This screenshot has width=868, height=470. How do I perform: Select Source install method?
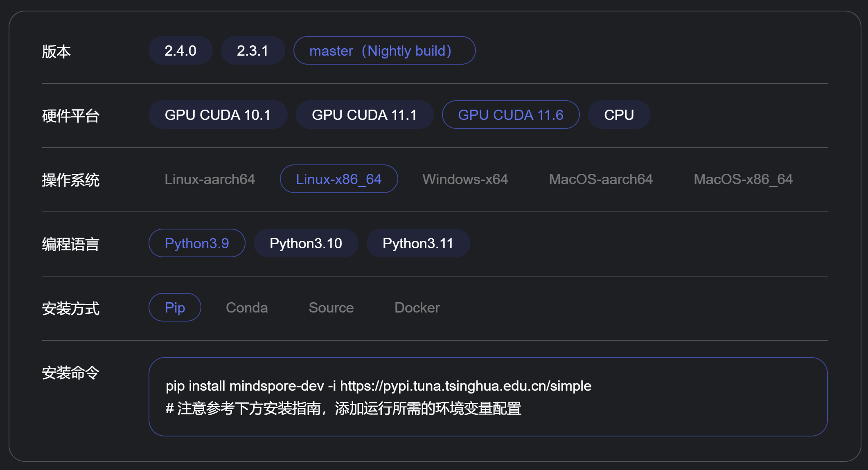click(x=331, y=308)
